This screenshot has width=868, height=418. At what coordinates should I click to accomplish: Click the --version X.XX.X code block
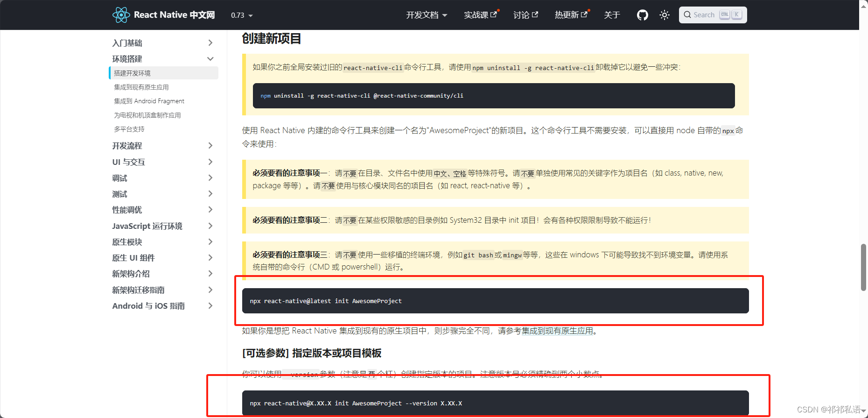click(x=495, y=403)
